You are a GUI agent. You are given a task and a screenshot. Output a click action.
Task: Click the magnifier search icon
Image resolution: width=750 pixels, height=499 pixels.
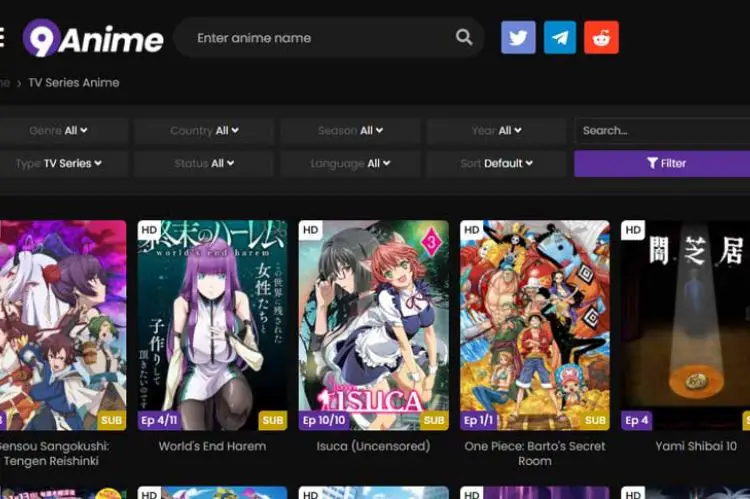point(463,37)
